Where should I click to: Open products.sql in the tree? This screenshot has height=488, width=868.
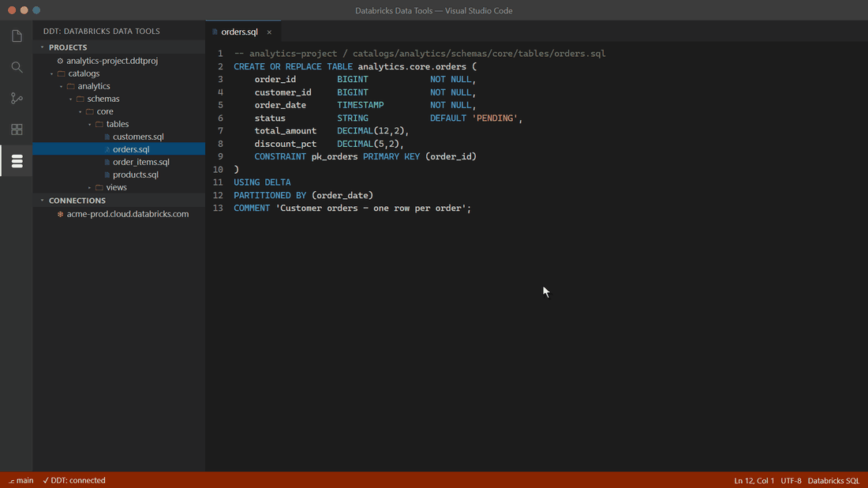(135, 175)
